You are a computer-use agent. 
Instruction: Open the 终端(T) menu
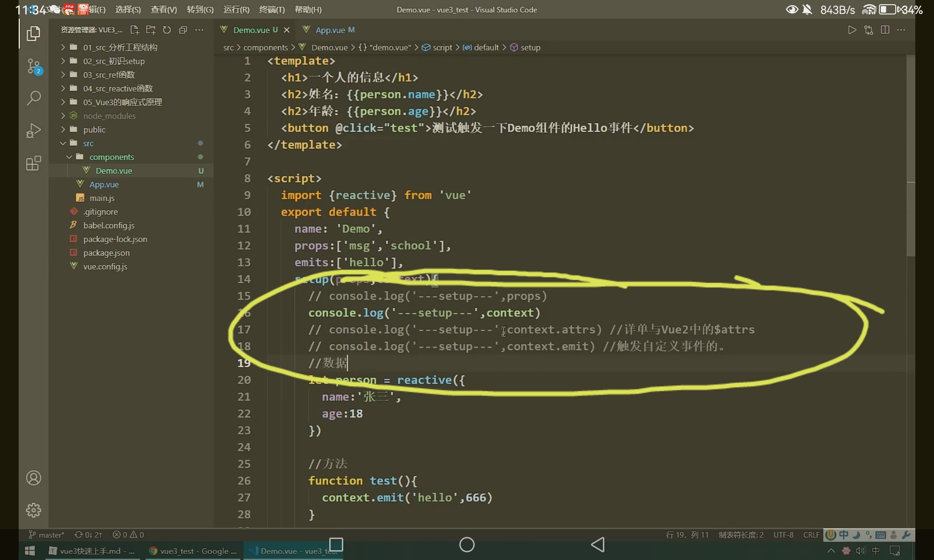pos(272,9)
